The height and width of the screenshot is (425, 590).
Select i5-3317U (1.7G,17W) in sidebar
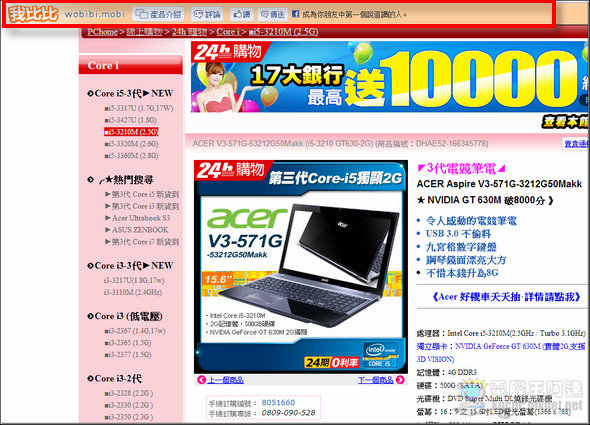coord(139,108)
